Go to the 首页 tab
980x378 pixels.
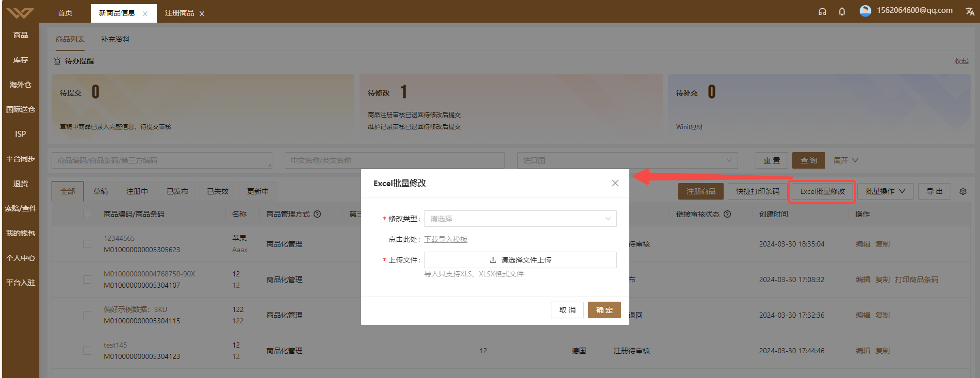(x=65, y=13)
